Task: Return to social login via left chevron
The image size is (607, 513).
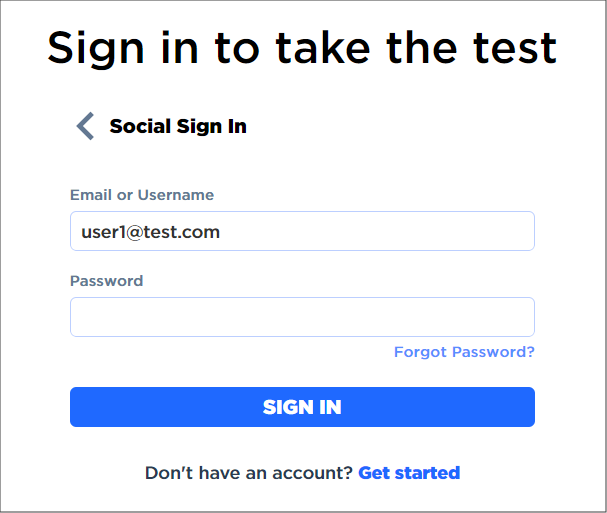Action: pyautogui.click(x=85, y=126)
